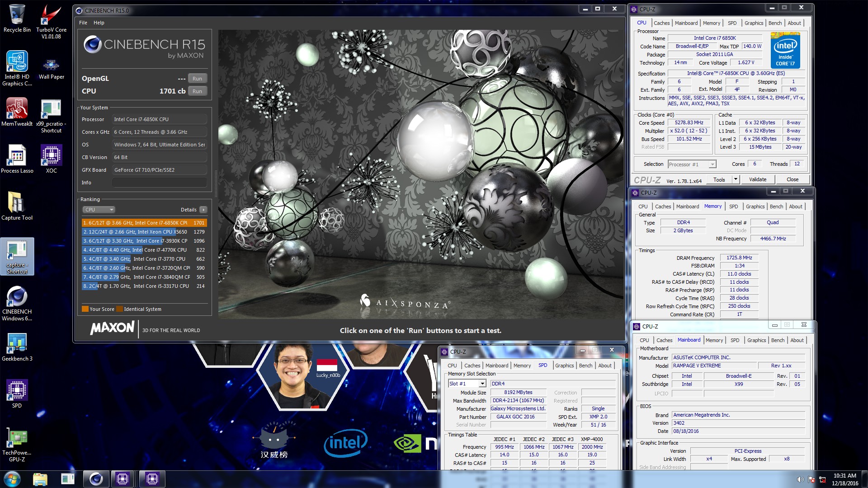Open the Wall Paper desktop icon
This screenshot has height=488, width=868.
tap(51, 68)
